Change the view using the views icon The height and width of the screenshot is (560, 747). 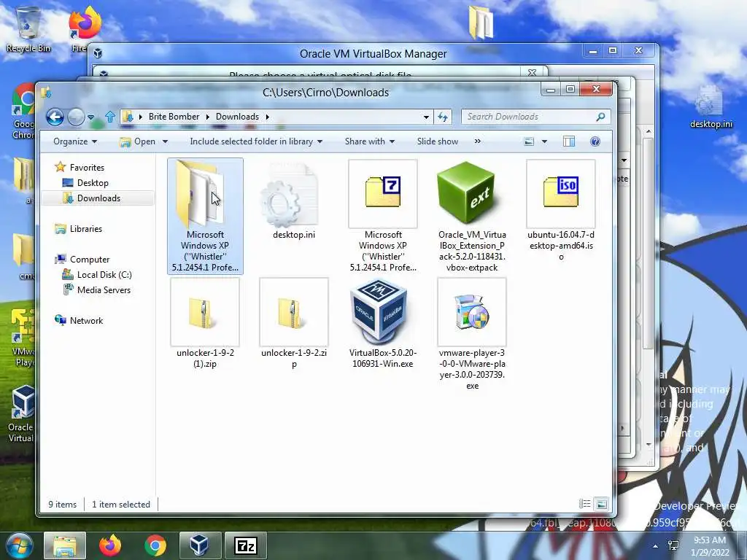click(529, 141)
